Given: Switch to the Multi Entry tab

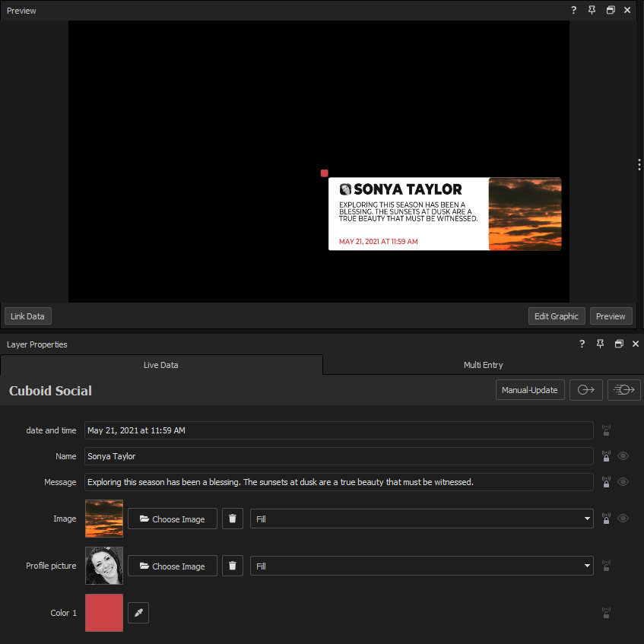Looking at the screenshot, I should [483, 365].
